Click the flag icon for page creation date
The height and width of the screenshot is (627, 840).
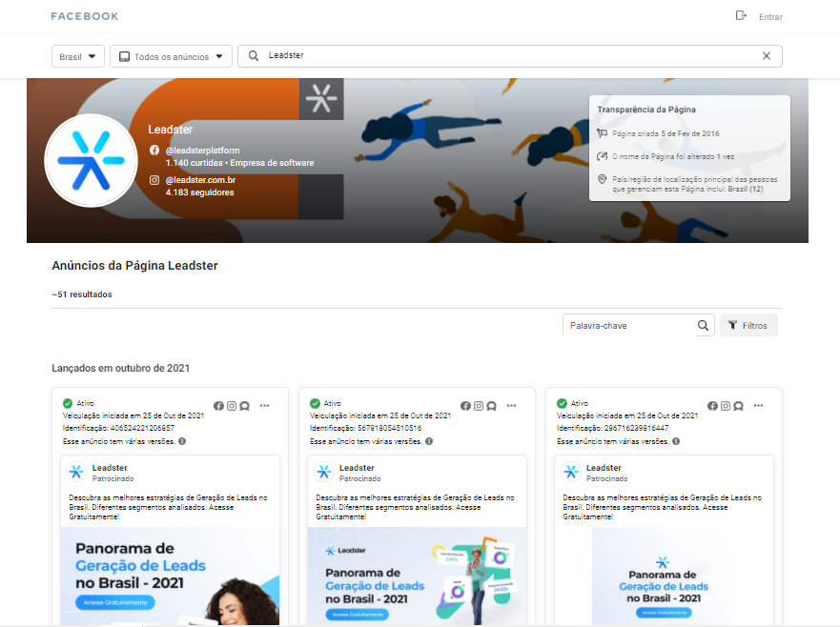(603, 133)
